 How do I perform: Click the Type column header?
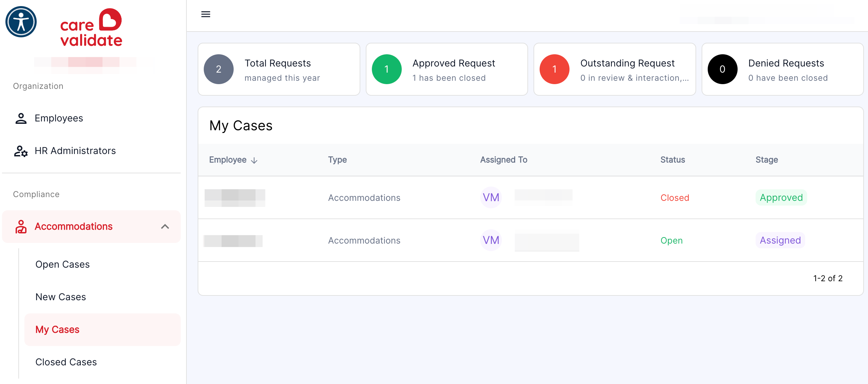pyautogui.click(x=338, y=160)
